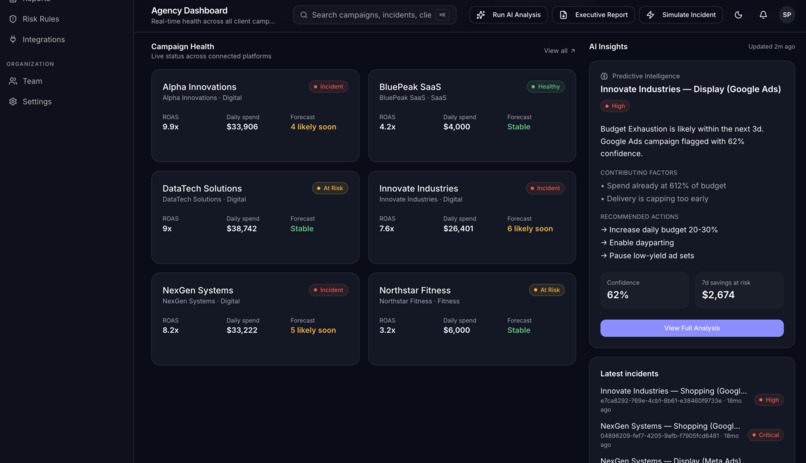Screen dimensions: 806x463
Task: Click Incident badge on Alpha Innovations
Action: pos(328,87)
